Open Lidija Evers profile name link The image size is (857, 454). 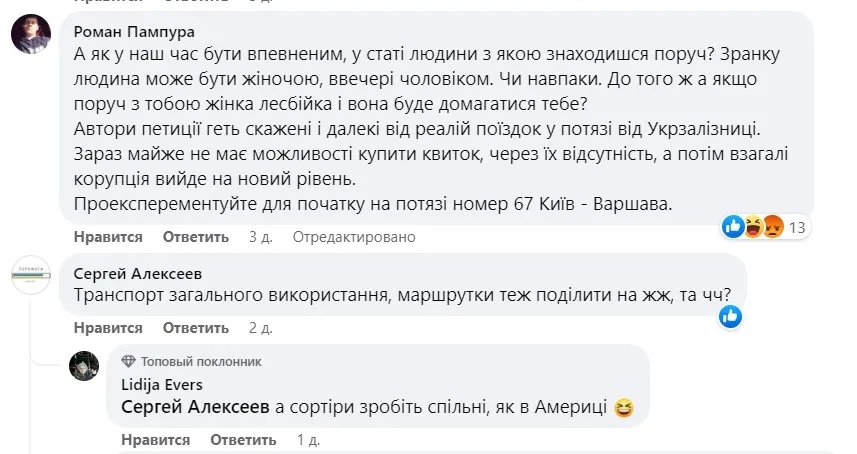coord(160,384)
